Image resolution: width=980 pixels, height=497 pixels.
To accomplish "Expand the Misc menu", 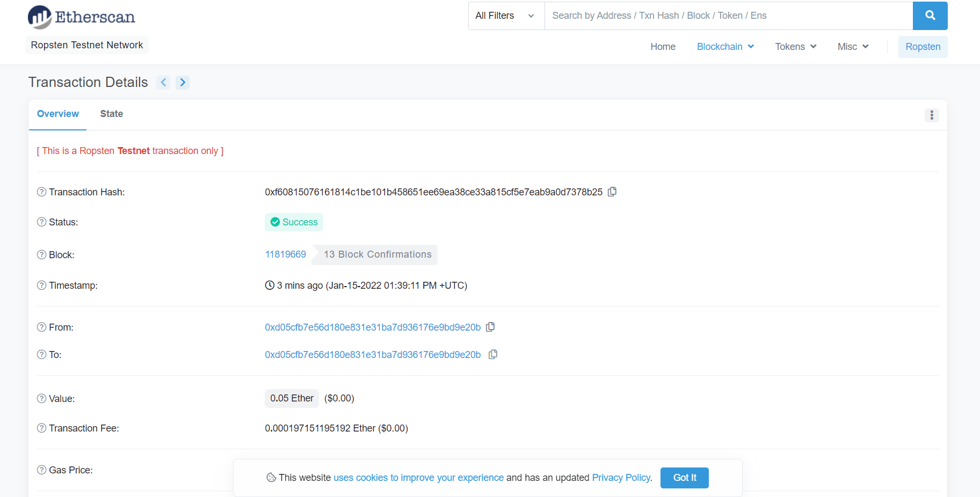I will click(853, 47).
